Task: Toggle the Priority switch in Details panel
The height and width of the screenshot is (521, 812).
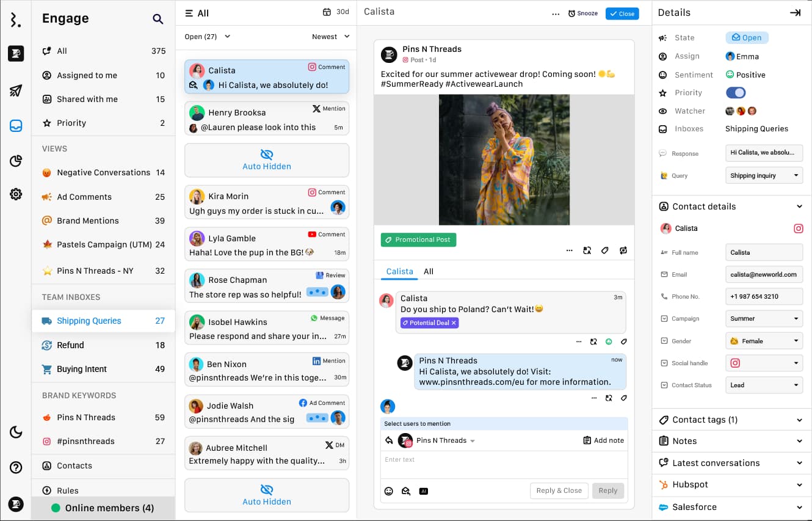Action: (736, 92)
